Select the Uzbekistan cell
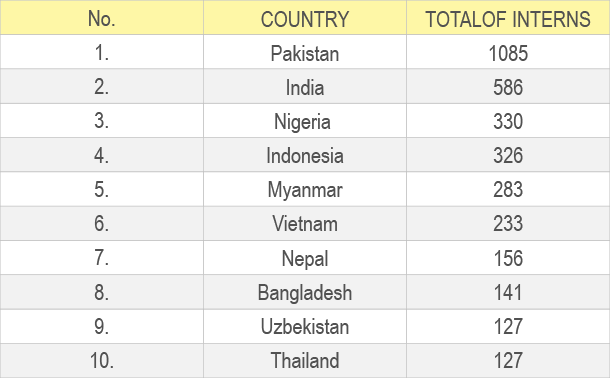The width and height of the screenshot is (610, 378). pyautogui.click(x=305, y=326)
